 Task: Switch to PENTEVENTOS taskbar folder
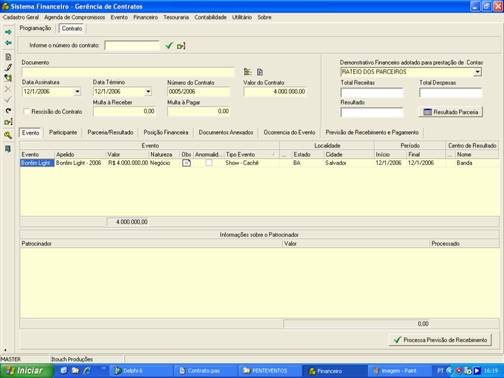tap(269, 371)
